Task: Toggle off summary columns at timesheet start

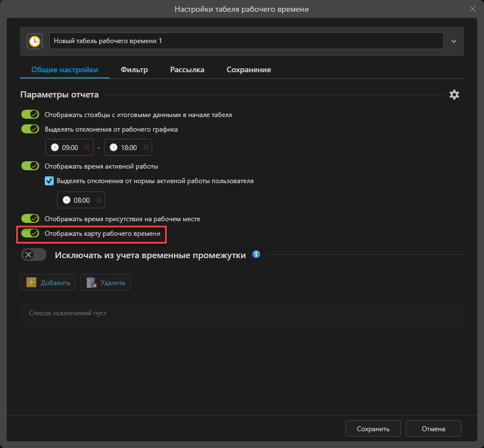Action: click(30, 114)
